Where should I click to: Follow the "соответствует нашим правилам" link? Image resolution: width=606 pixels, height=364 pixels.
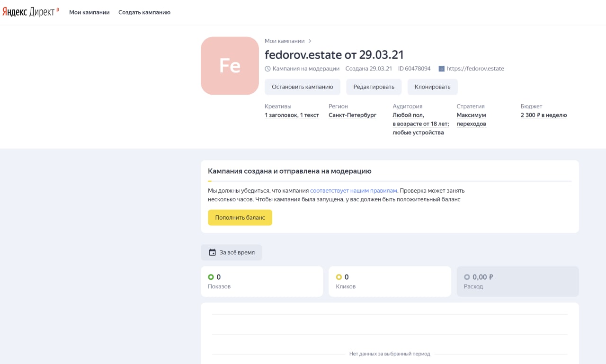point(354,190)
